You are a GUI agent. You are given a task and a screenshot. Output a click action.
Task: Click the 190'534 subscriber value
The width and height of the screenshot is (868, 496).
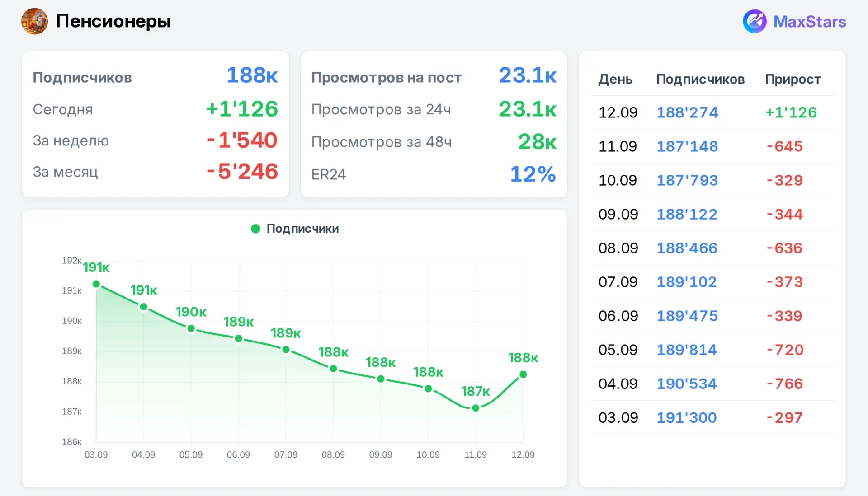point(687,384)
